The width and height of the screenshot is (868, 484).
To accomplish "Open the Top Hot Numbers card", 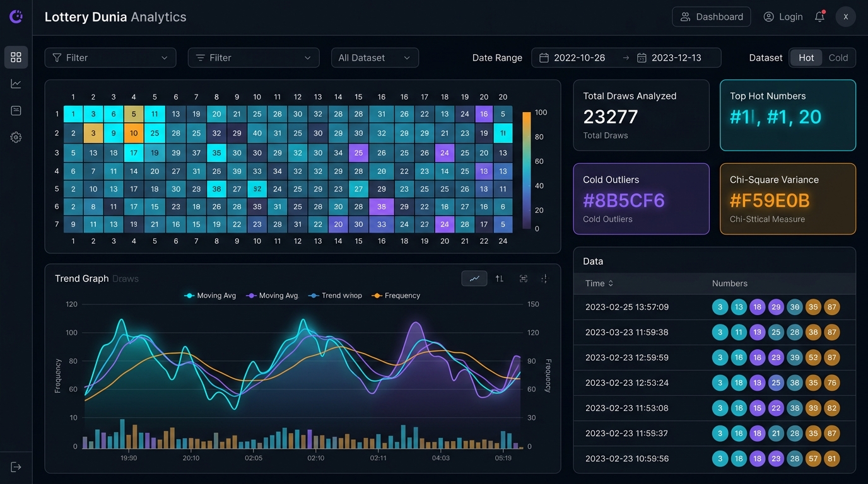I will 788,115.
